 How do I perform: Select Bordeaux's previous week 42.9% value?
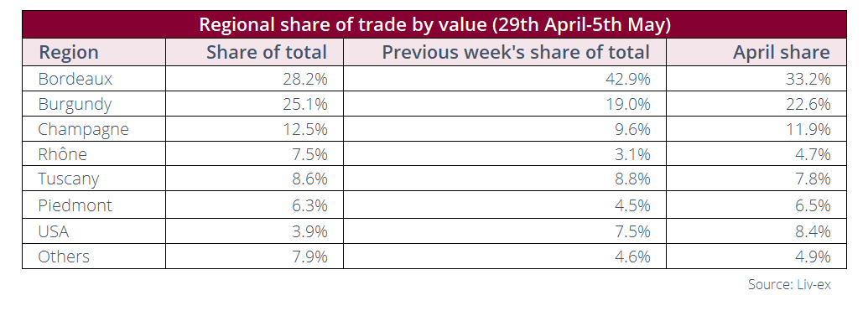tap(632, 79)
